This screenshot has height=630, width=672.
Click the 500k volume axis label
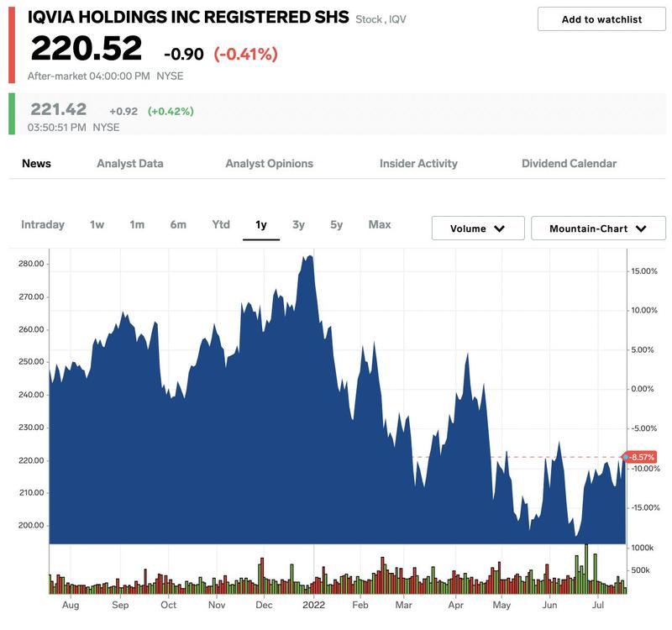[x=641, y=570]
